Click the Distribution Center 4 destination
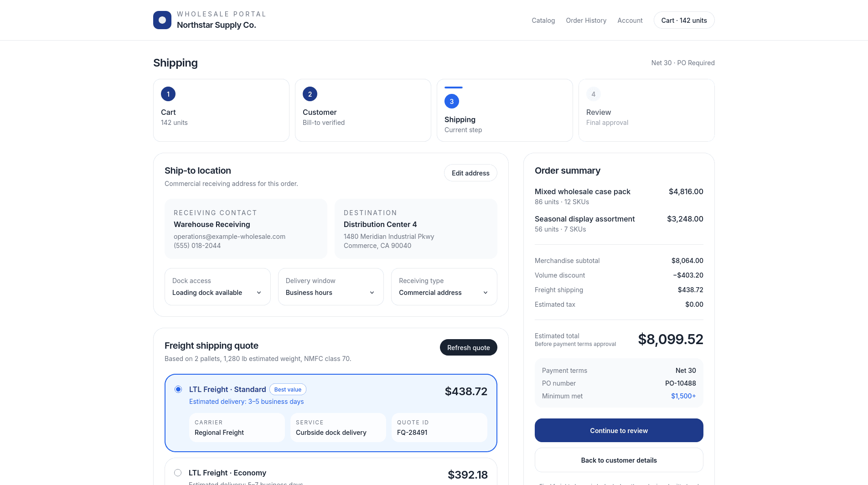868x485 pixels. 380,224
